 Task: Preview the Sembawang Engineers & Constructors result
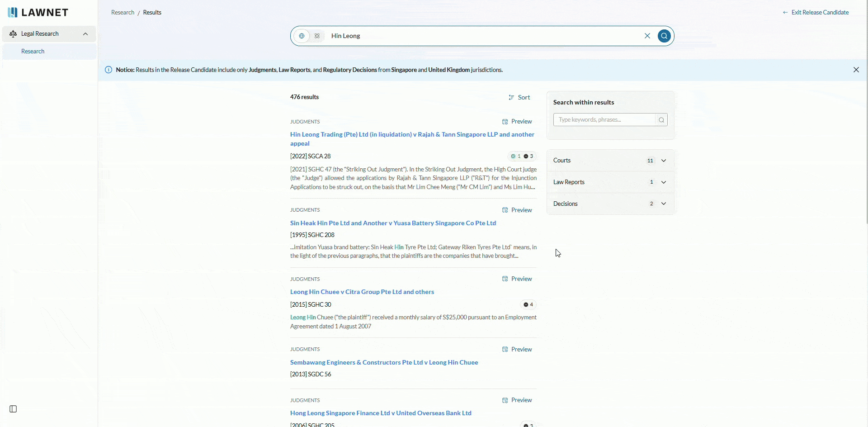tap(517, 349)
